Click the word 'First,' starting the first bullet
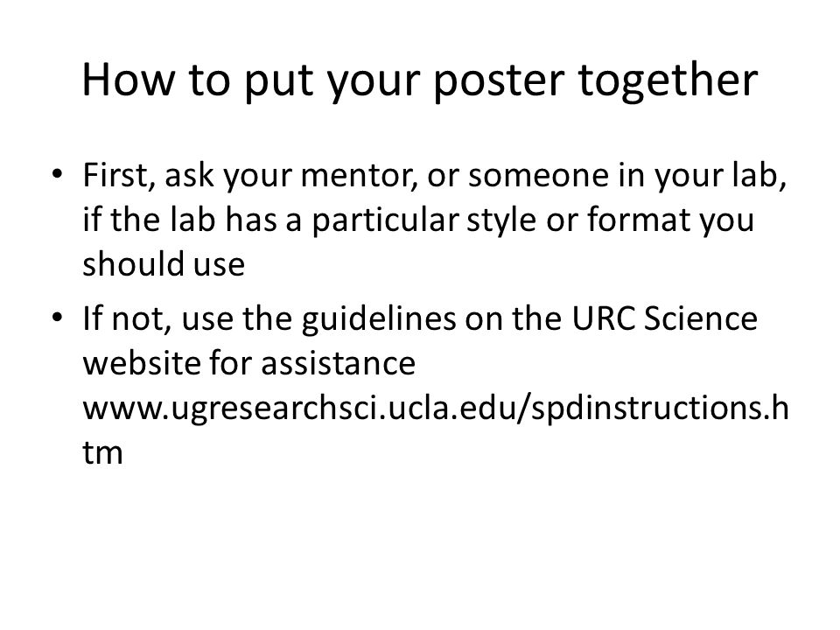Viewport: 840px width, 630px height. [119, 176]
